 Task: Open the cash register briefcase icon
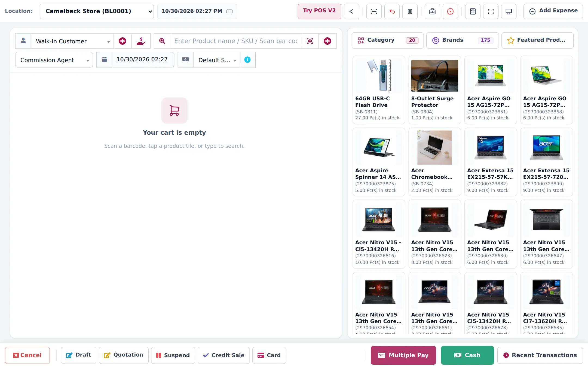click(432, 11)
